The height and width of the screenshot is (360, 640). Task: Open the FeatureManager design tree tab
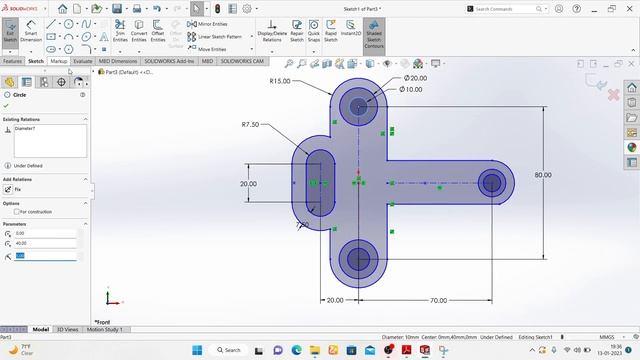point(9,82)
